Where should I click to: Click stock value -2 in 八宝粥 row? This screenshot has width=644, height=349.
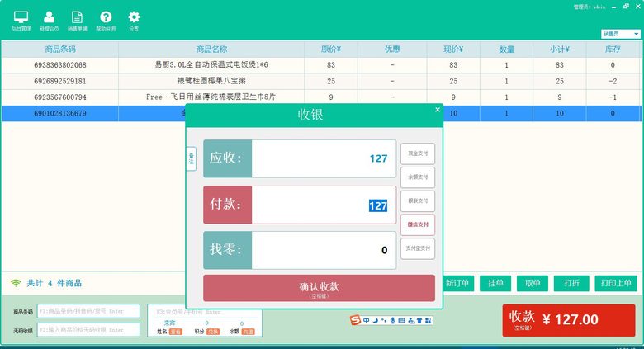[613, 82]
